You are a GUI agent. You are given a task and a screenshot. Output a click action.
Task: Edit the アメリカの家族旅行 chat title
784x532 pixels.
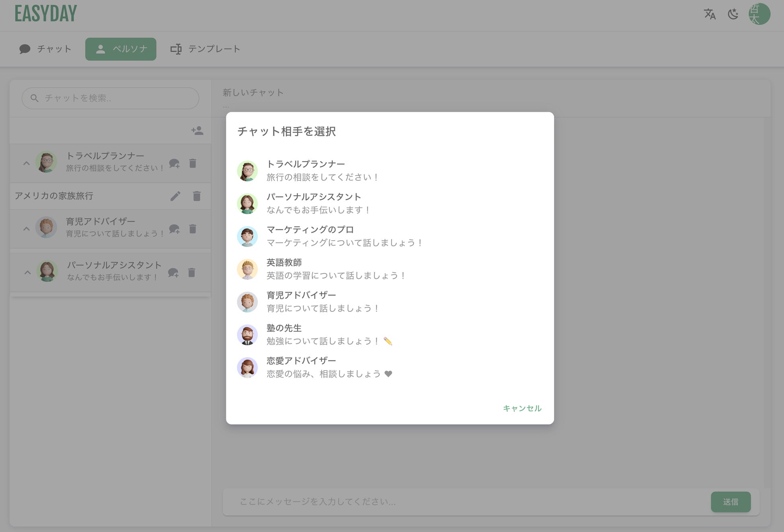click(x=175, y=196)
